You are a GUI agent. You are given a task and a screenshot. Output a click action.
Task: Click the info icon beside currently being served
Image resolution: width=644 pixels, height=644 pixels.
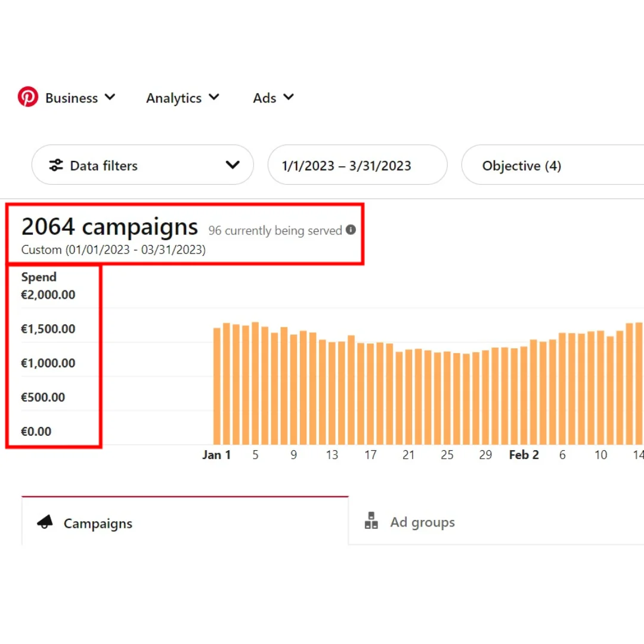[x=351, y=230]
